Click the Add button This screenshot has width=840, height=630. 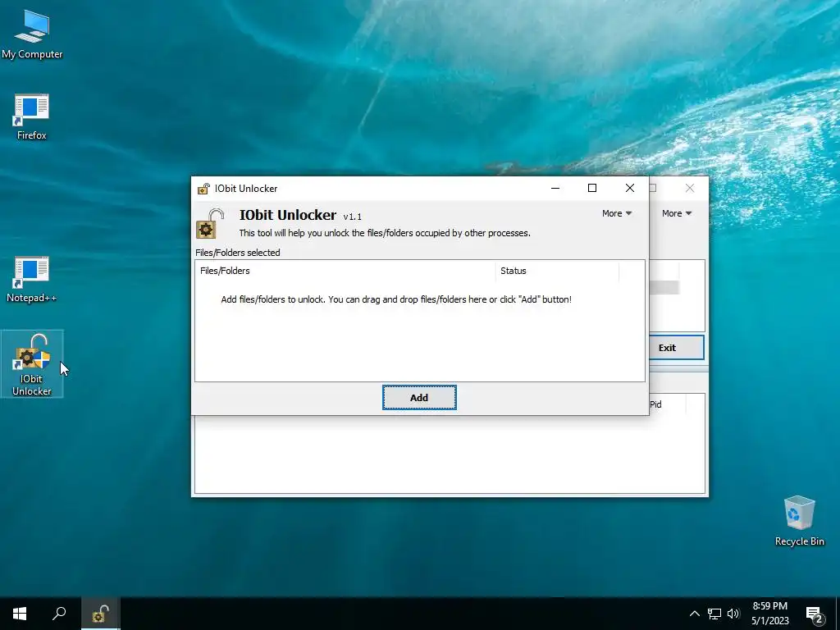click(x=419, y=398)
